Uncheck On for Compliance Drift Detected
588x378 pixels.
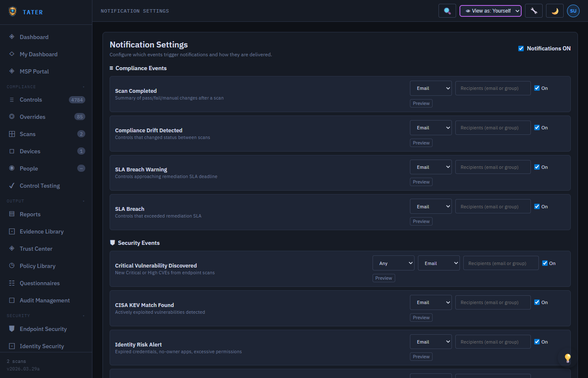(537, 128)
